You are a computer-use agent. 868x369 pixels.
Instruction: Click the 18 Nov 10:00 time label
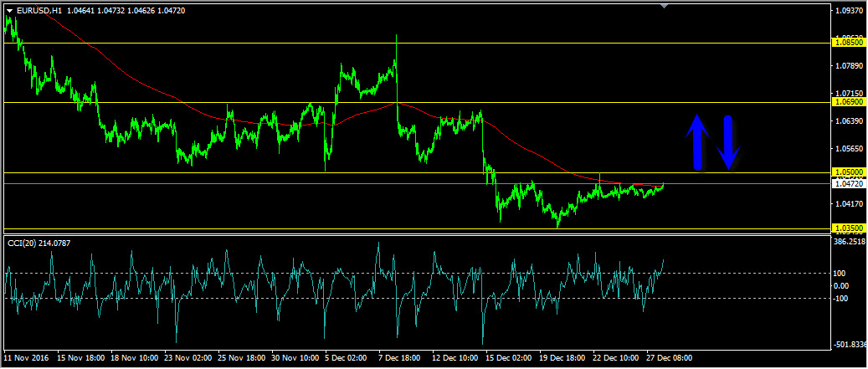pyautogui.click(x=133, y=358)
